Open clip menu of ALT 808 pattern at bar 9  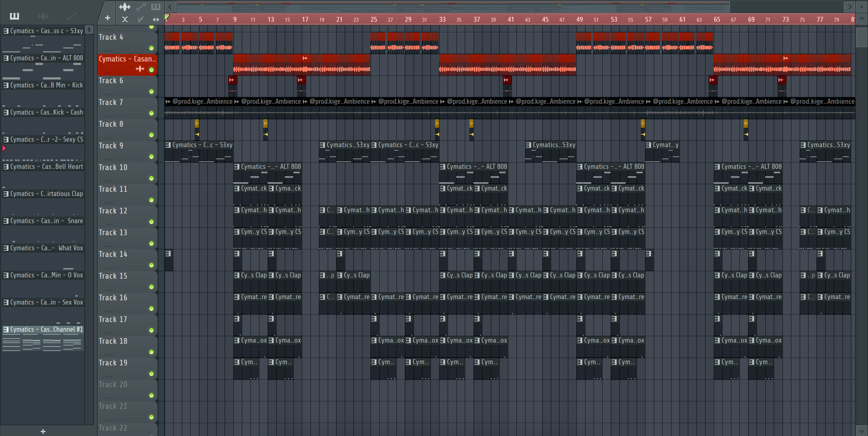tap(237, 166)
